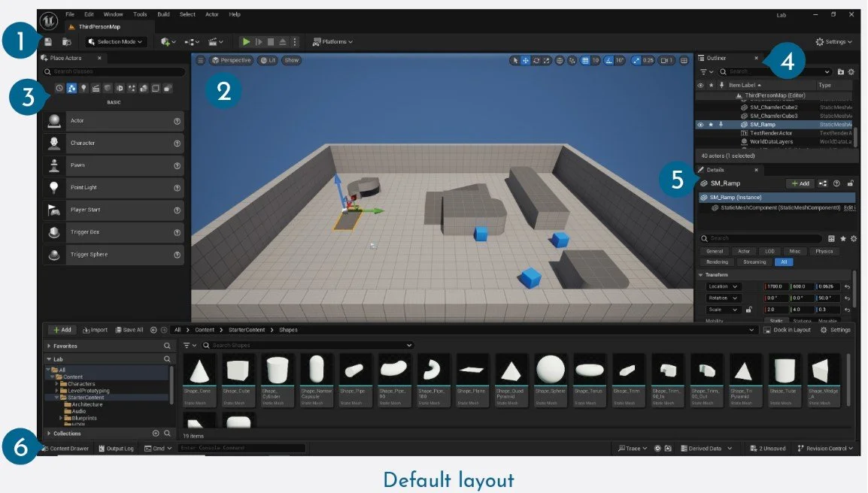Click the Add component button in Details
The height and width of the screenshot is (493, 868).
pos(800,183)
